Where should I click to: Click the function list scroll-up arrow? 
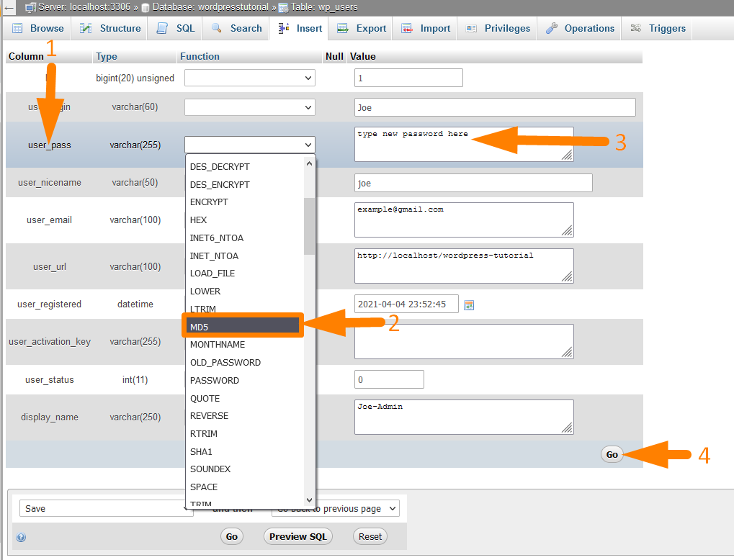tap(309, 163)
